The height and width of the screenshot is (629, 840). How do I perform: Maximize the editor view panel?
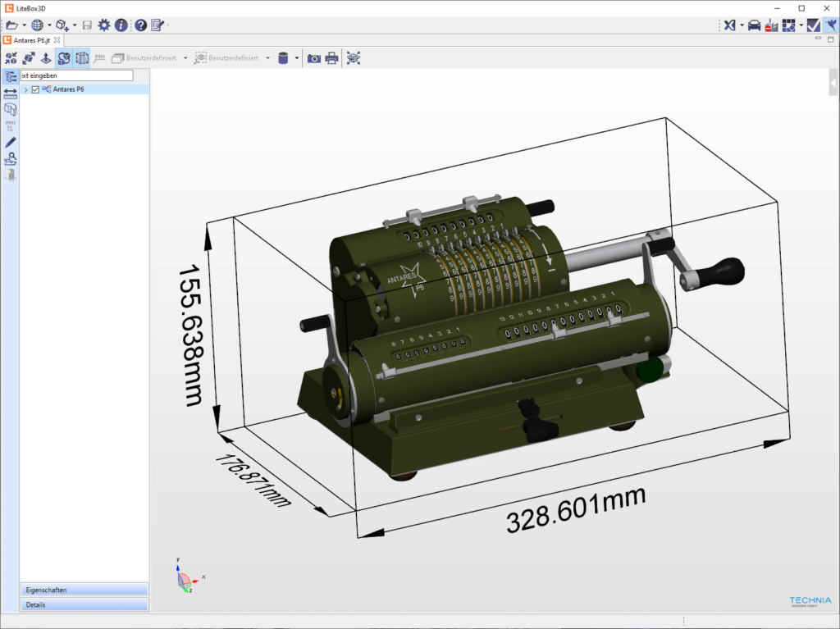[831, 39]
